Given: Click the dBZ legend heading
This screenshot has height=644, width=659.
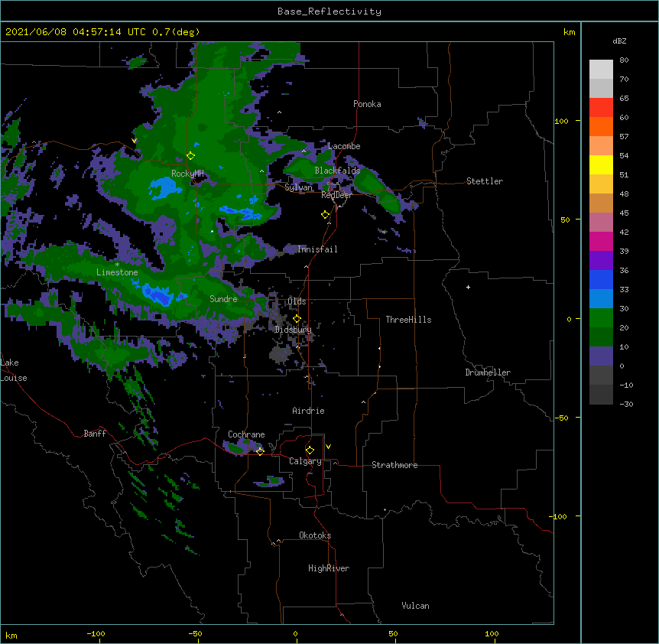Looking at the screenshot, I should pyautogui.click(x=619, y=41).
